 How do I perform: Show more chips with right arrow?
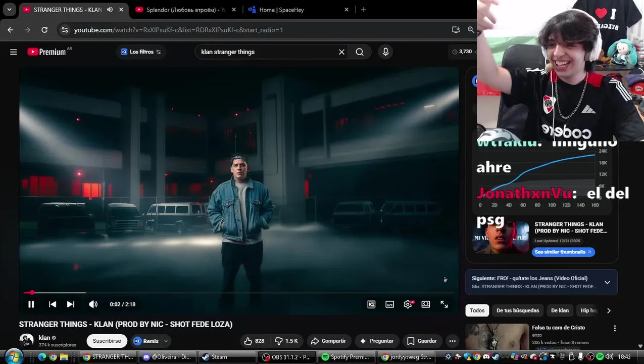coord(609,310)
